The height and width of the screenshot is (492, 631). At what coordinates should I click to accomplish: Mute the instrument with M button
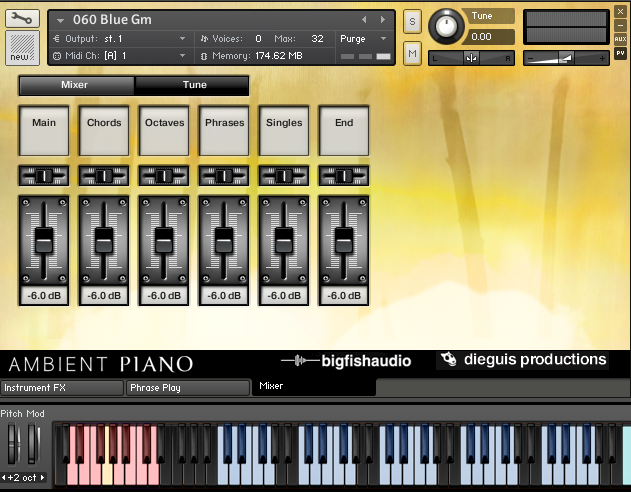(x=412, y=53)
